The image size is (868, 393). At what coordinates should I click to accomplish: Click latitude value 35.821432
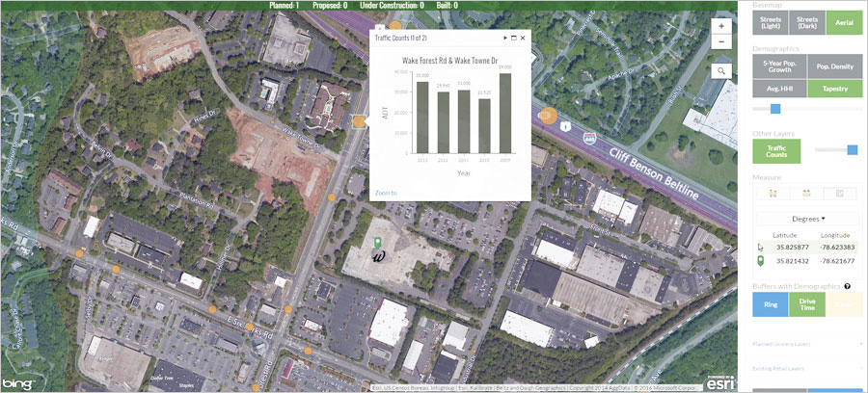point(792,261)
